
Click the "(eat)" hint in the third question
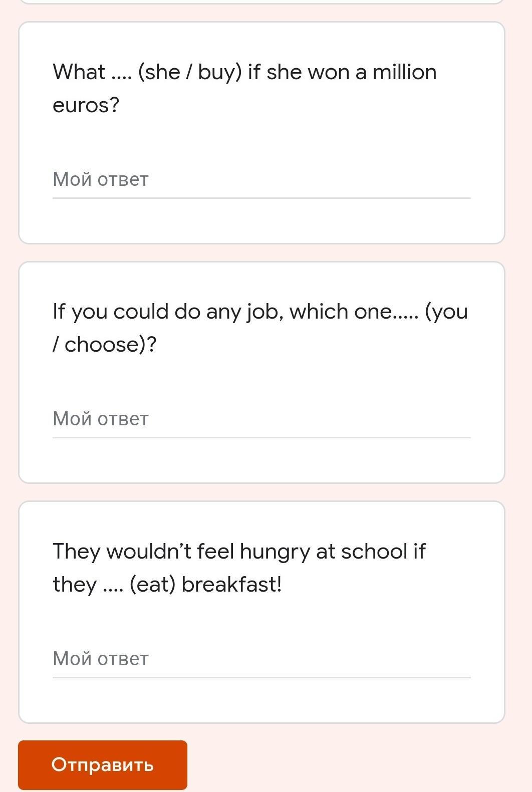[x=152, y=585]
